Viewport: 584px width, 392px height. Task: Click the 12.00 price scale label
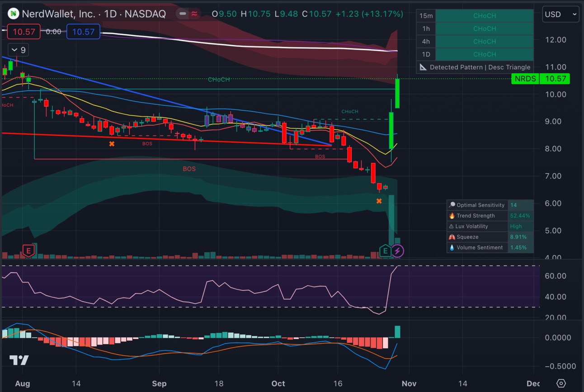click(x=556, y=40)
